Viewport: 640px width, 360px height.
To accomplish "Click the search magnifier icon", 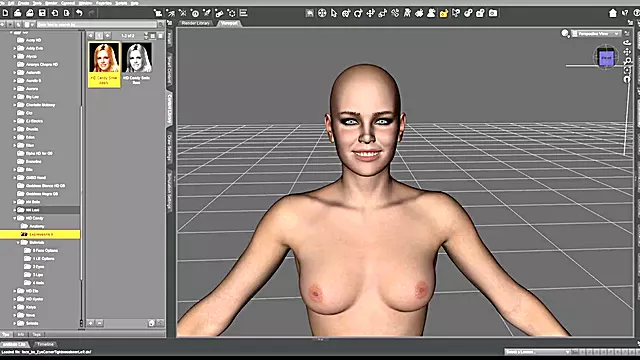I will coord(161,24).
